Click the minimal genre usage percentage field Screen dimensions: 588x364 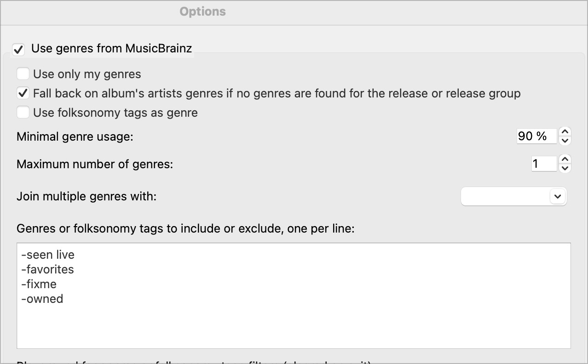pyautogui.click(x=536, y=136)
